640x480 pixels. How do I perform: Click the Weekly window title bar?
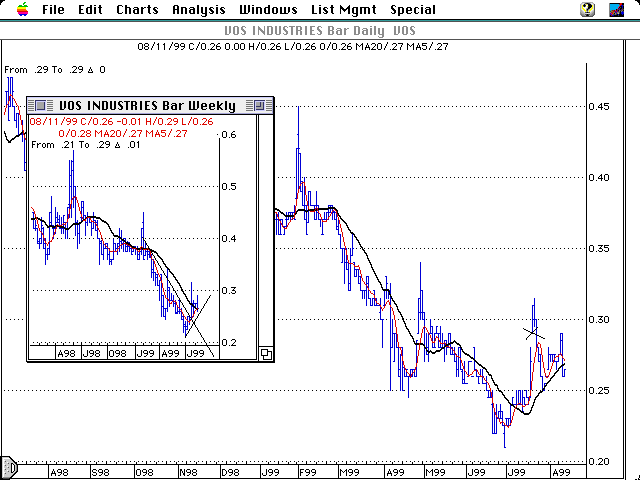(150, 106)
